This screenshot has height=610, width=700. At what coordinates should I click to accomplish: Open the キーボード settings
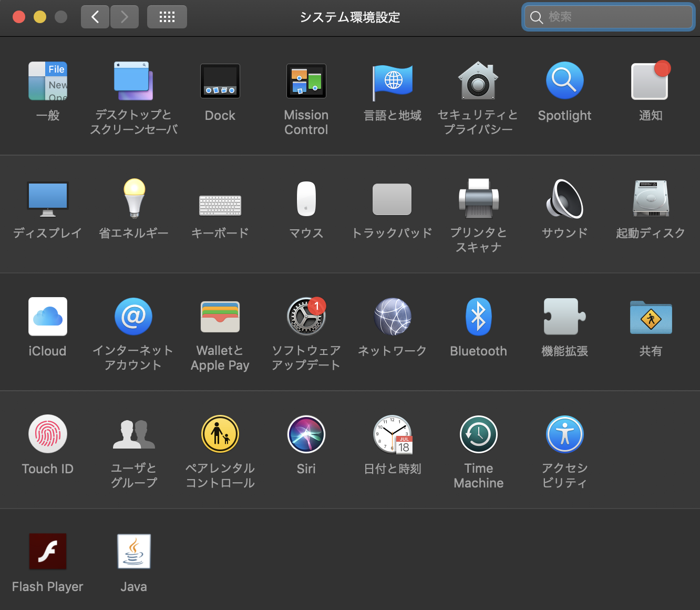[x=220, y=205]
